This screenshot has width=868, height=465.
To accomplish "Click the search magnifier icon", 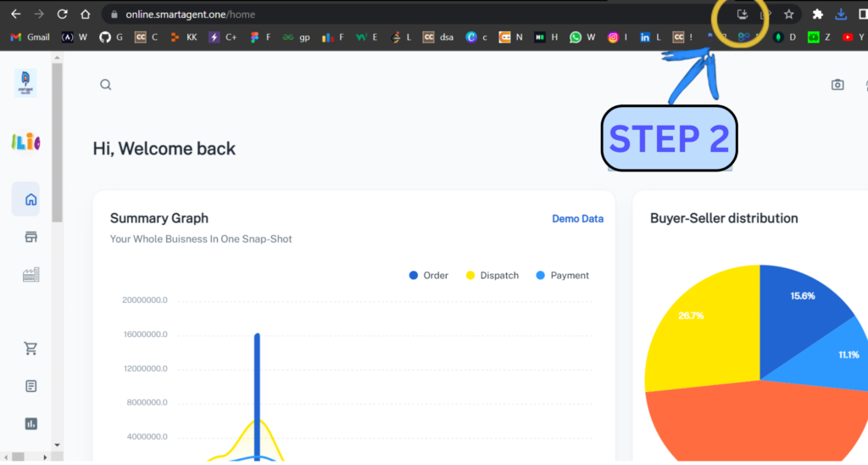I will 106,85.
